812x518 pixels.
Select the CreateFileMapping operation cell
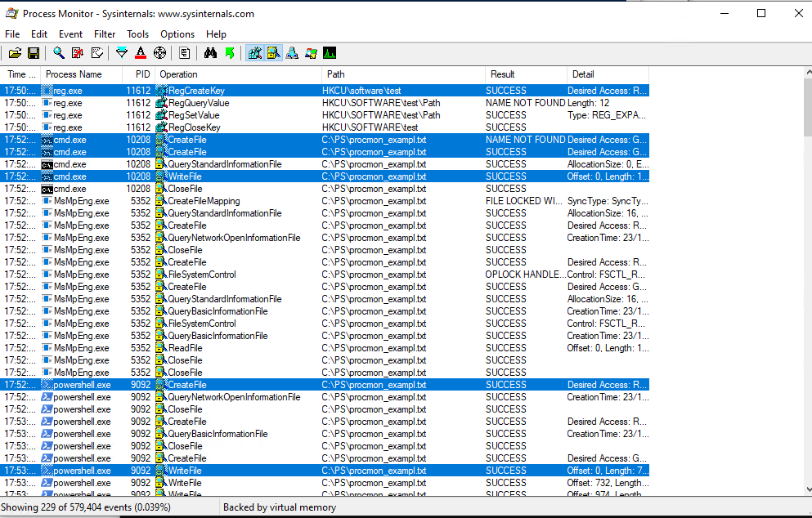pos(204,201)
